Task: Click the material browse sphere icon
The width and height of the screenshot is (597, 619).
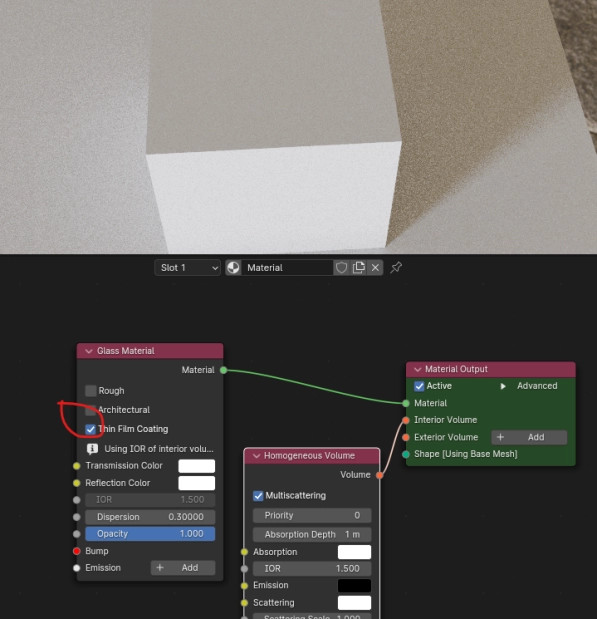Action: [233, 268]
